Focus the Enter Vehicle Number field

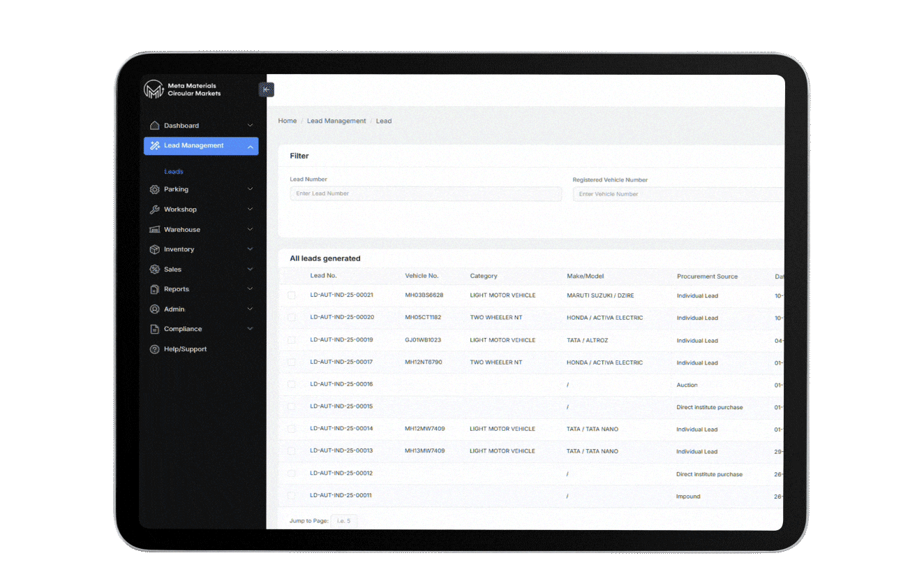point(678,194)
